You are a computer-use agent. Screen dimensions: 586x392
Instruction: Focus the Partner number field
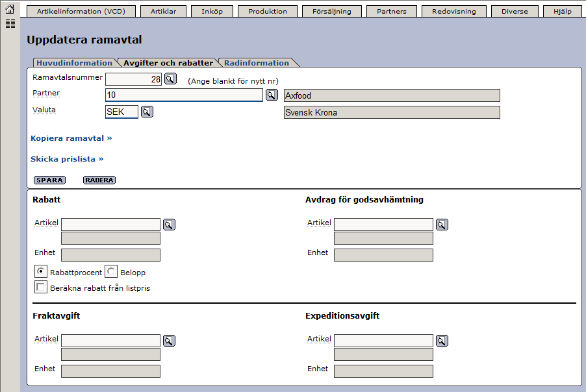185,95
